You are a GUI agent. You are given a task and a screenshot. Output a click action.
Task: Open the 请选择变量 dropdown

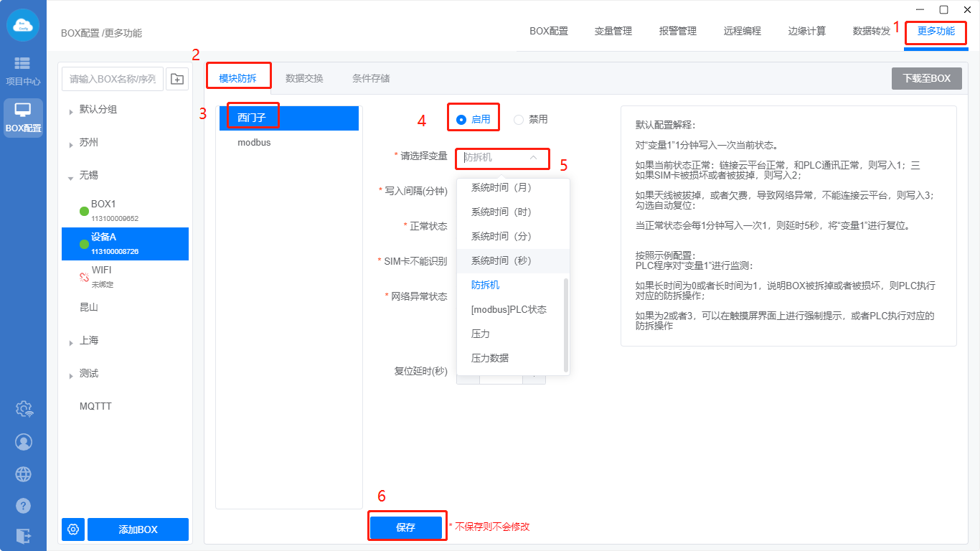501,158
